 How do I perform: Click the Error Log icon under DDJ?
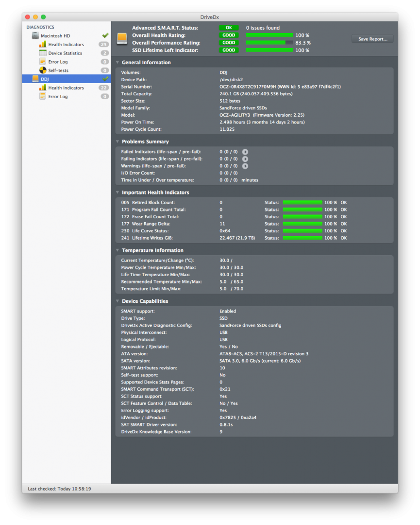[x=43, y=96]
